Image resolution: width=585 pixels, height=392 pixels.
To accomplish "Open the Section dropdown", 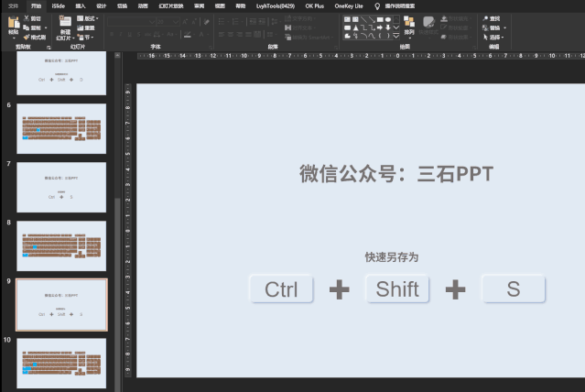I will pos(85,38).
